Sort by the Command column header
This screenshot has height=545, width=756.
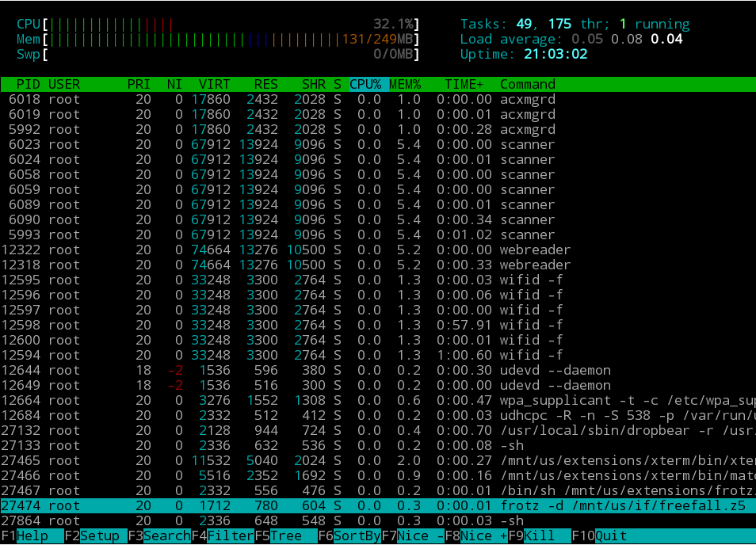(x=528, y=84)
